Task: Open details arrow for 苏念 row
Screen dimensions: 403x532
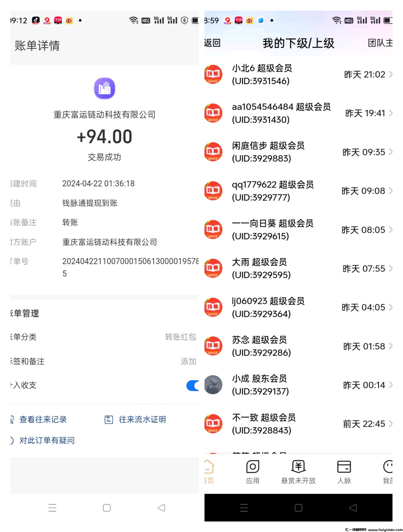Action: pyautogui.click(x=391, y=346)
